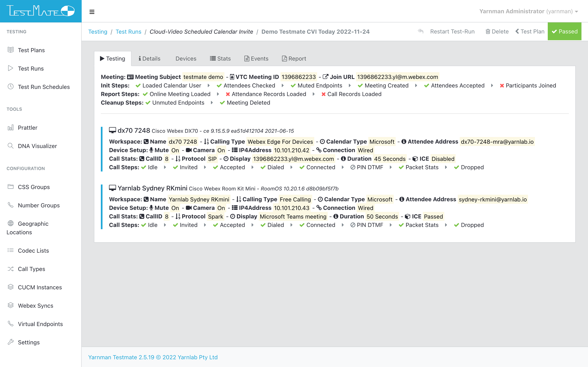Open the DNA Visualizer
The height and width of the screenshot is (367, 588).
37,146
